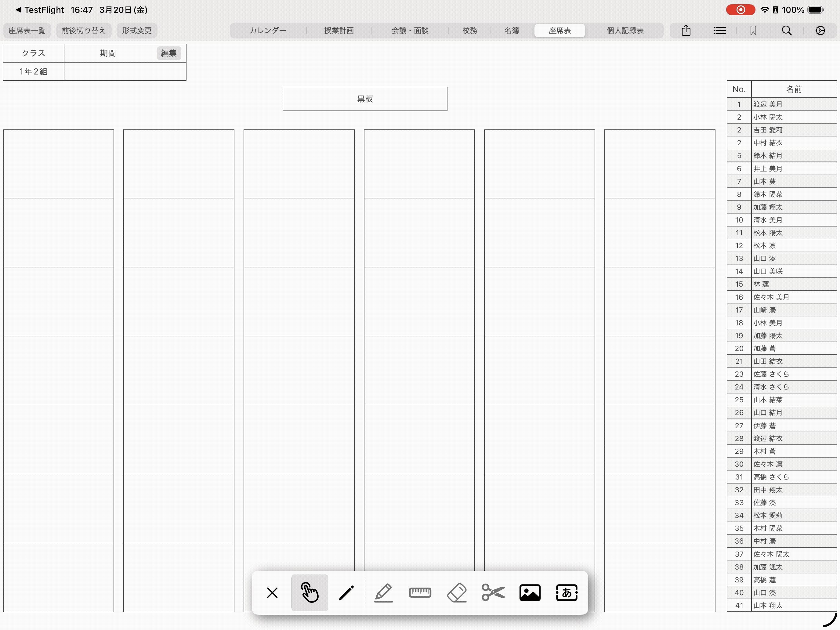Select the finger touch mode tool
The image size is (840, 630).
coord(310,592)
